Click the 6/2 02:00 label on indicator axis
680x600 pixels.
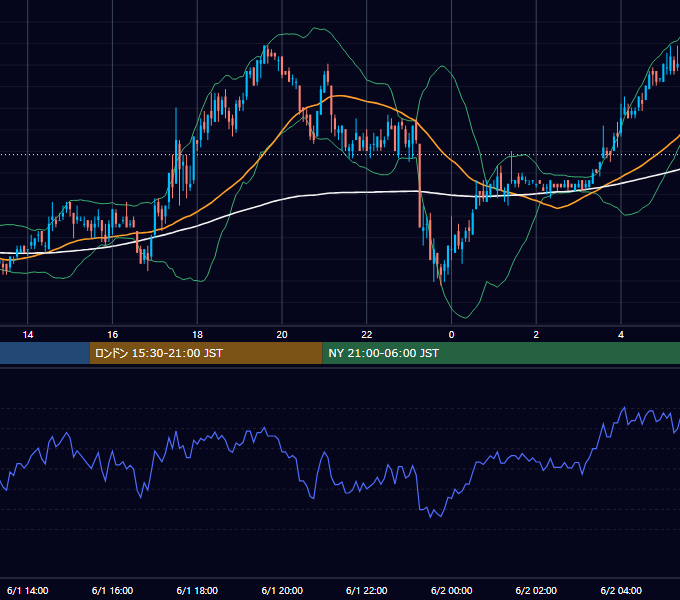click(536, 590)
